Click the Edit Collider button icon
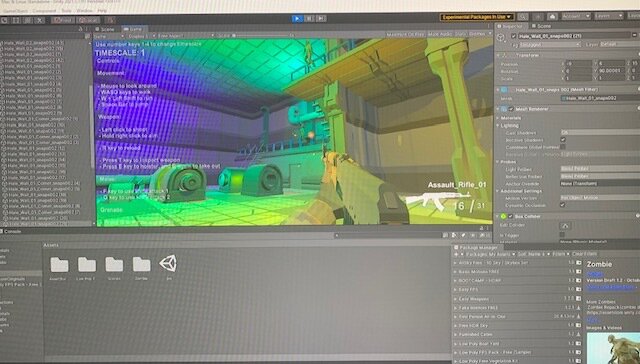640x364 pixels. (x=565, y=225)
